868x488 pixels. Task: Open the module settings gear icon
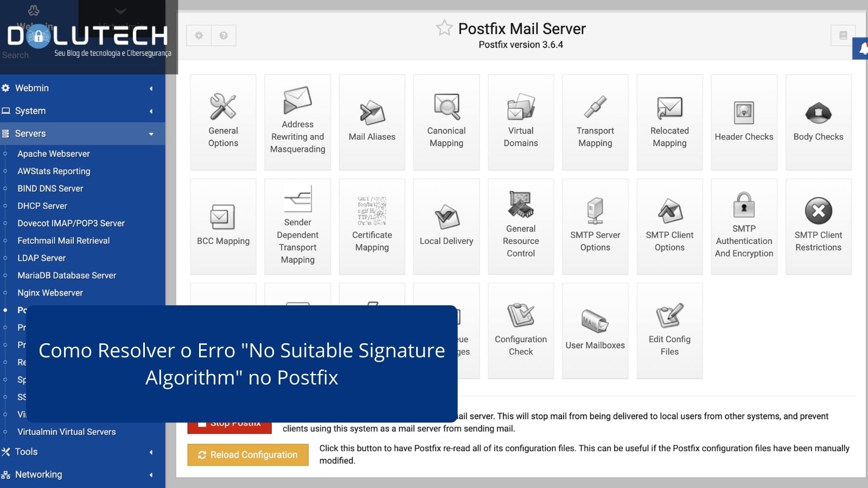(199, 35)
